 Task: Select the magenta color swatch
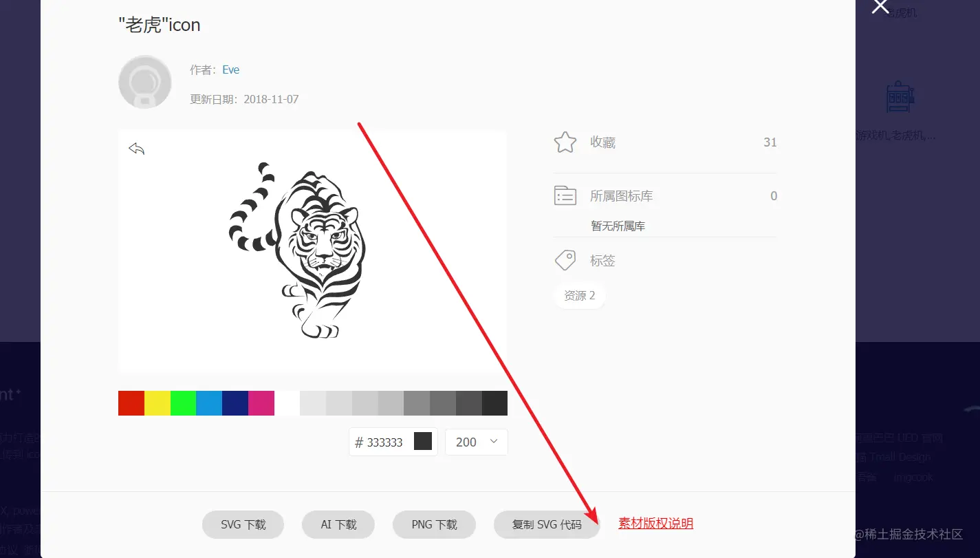coord(261,403)
